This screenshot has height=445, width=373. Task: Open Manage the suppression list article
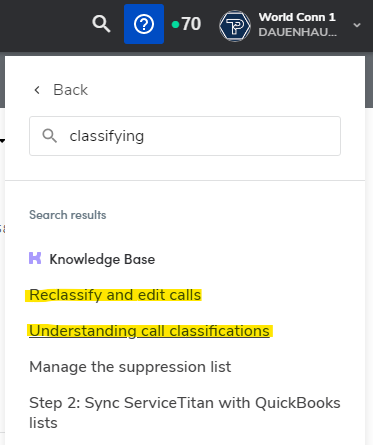pyautogui.click(x=130, y=367)
